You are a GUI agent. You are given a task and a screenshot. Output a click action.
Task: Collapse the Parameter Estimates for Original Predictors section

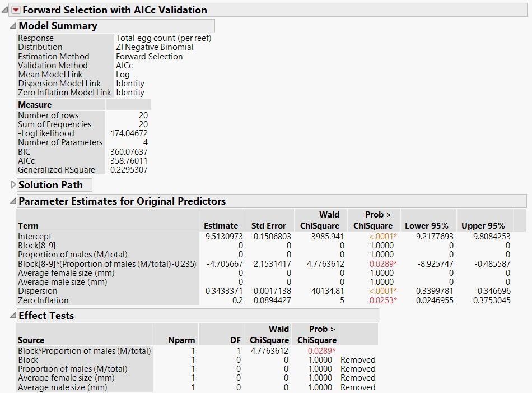(13, 201)
